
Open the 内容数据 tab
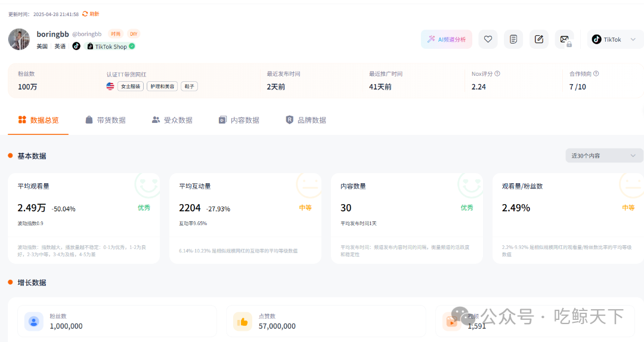click(x=239, y=120)
